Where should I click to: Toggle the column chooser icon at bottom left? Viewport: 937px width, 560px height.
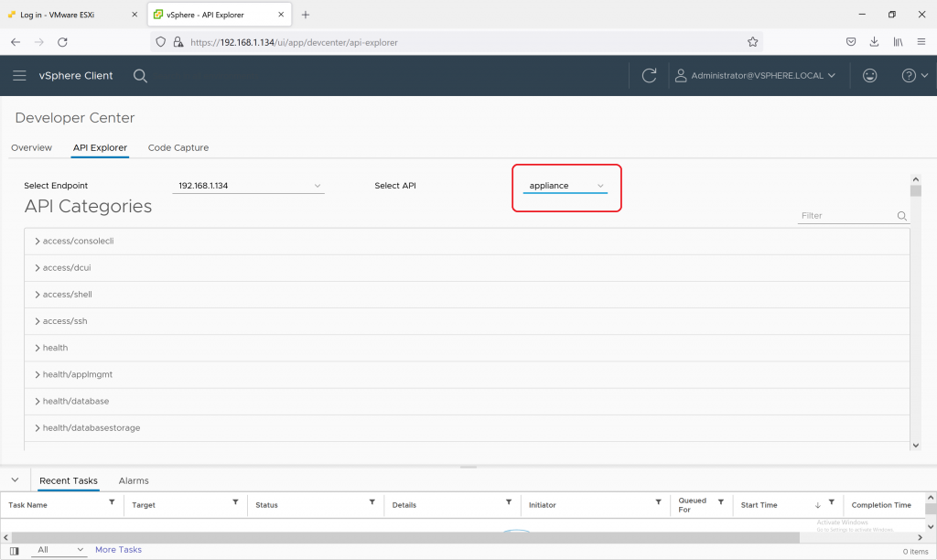(x=15, y=551)
